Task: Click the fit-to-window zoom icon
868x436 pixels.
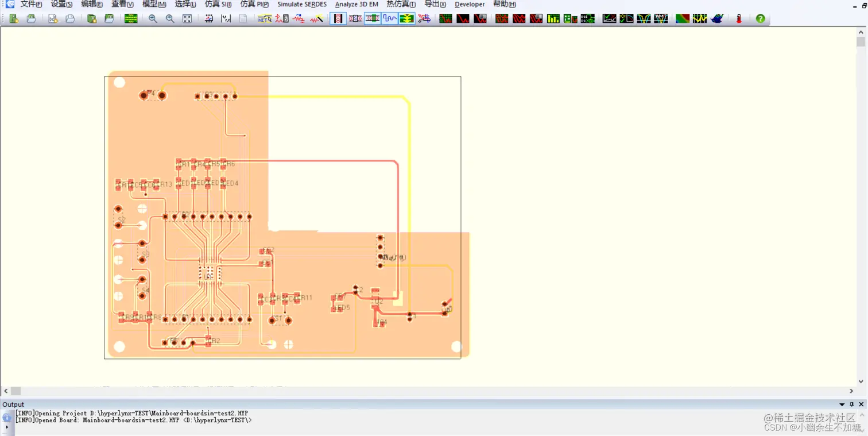Action: pyautogui.click(x=187, y=19)
